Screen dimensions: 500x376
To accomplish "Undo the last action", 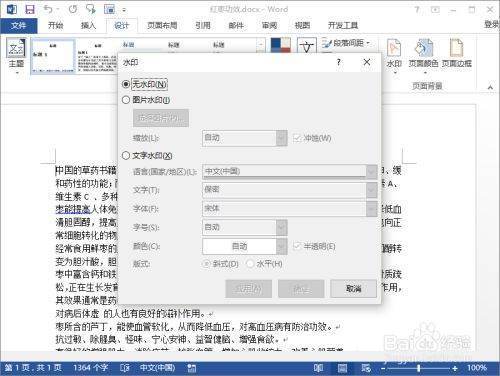I will [48, 9].
